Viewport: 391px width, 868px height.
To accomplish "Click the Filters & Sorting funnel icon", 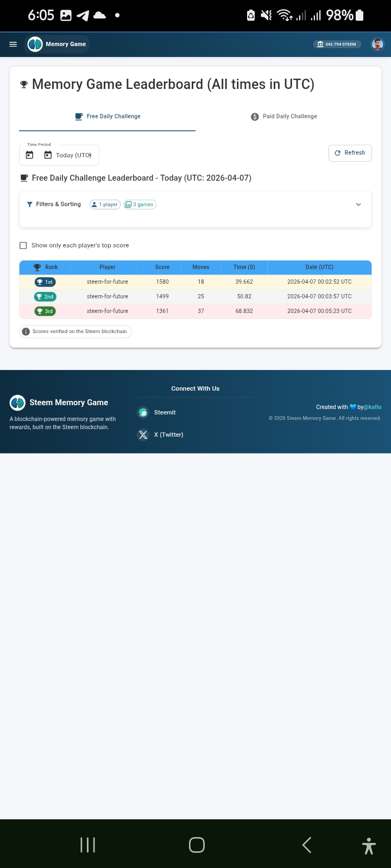I will click(x=30, y=205).
